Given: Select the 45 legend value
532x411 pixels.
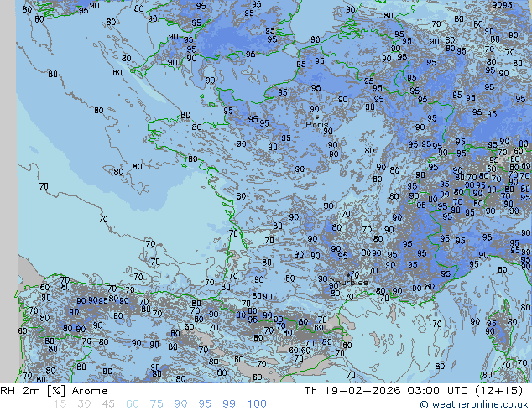Looking at the screenshot, I should [108, 404].
